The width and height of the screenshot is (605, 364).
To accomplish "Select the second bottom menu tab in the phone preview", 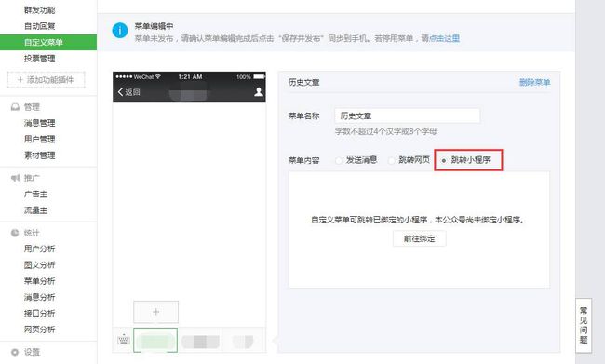I will point(200,340).
